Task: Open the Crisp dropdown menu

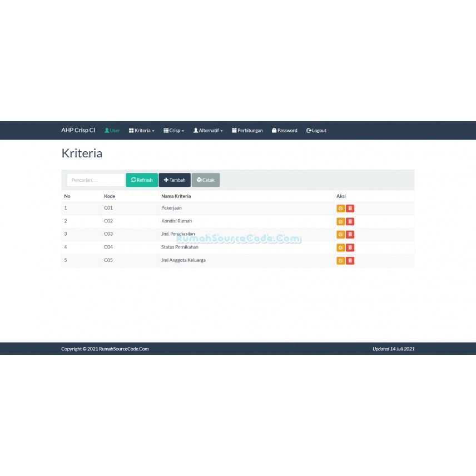Action: click(173, 131)
